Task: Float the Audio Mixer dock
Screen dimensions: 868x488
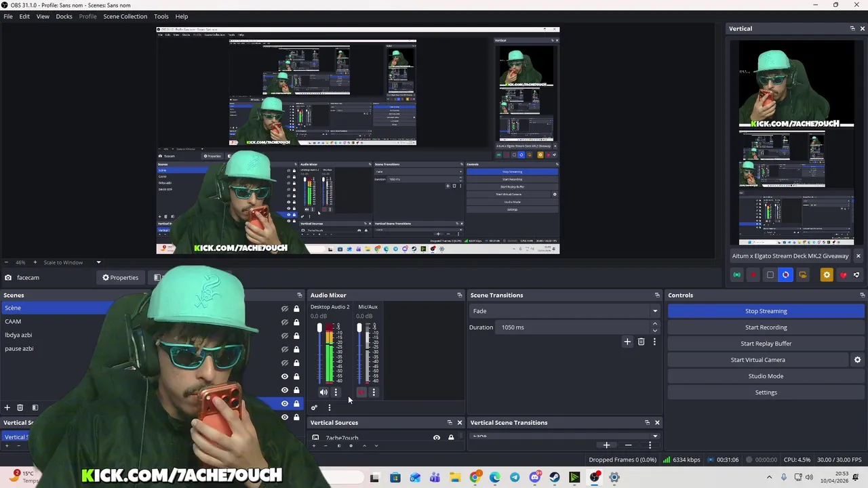Action: pos(459,295)
